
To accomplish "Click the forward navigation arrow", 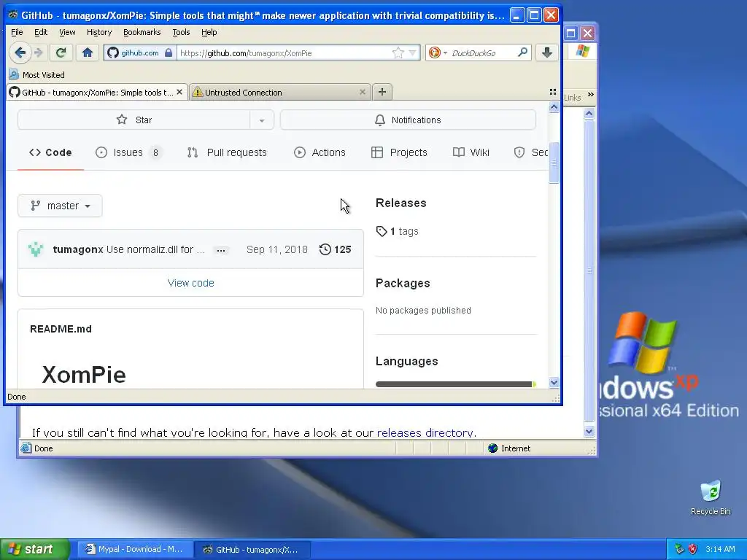I will [39, 52].
